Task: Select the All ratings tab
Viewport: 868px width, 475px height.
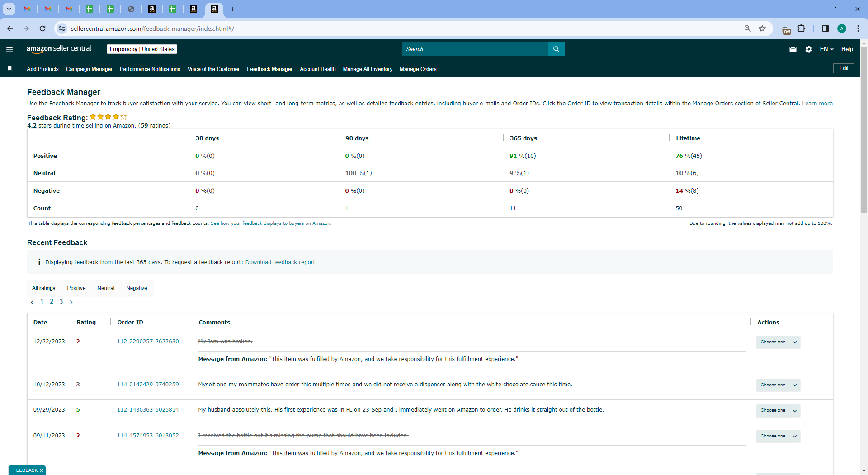Action: 44,288
